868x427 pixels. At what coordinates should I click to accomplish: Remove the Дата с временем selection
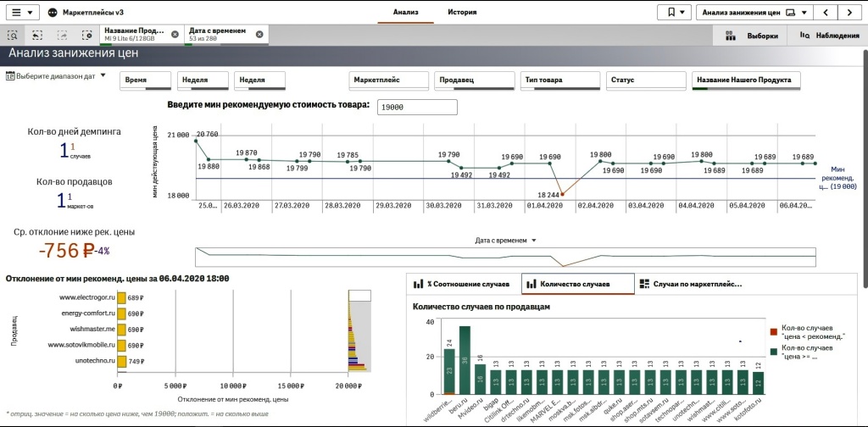(259, 34)
